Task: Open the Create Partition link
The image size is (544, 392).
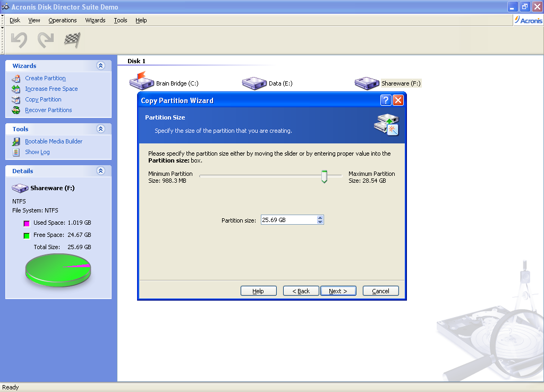Action: 46,79
